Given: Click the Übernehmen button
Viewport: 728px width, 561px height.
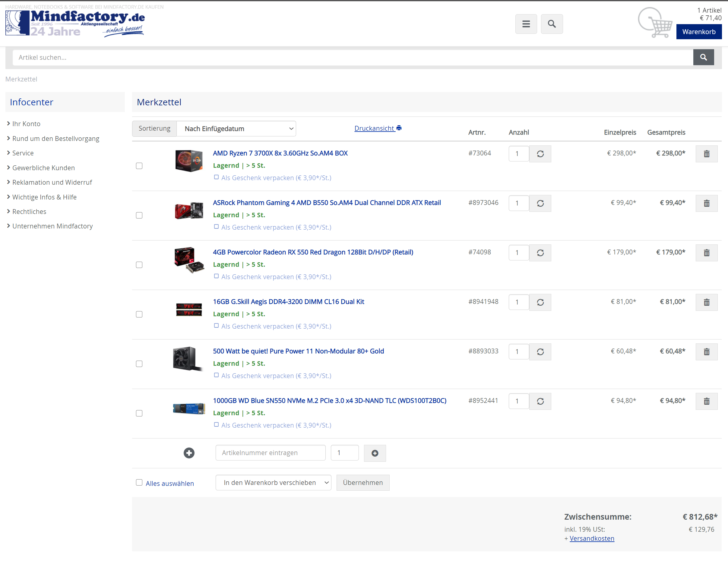Looking at the screenshot, I should 363,483.
